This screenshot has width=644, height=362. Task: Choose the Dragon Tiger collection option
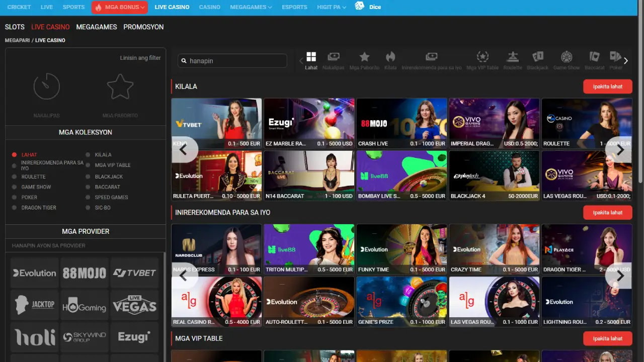click(15, 208)
